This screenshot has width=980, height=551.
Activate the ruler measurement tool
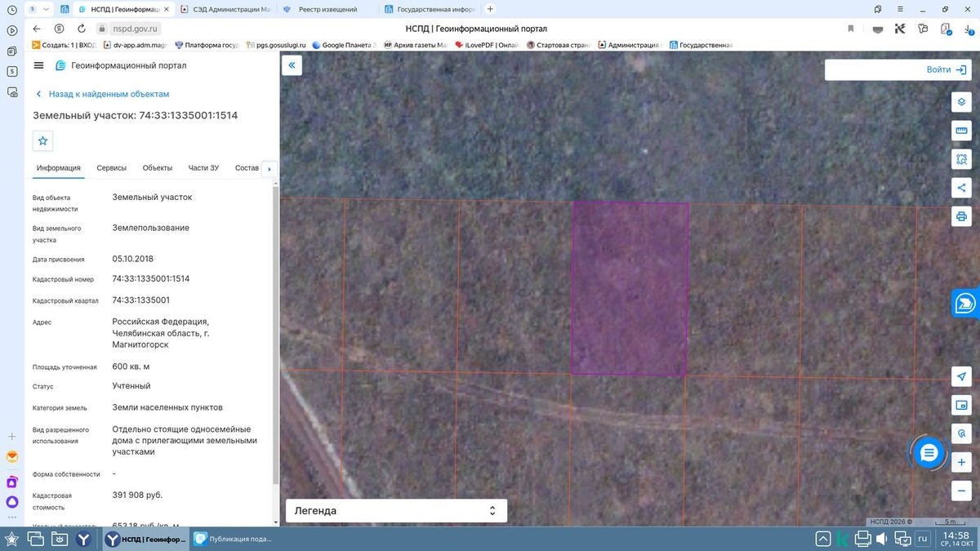(x=961, y=131)
